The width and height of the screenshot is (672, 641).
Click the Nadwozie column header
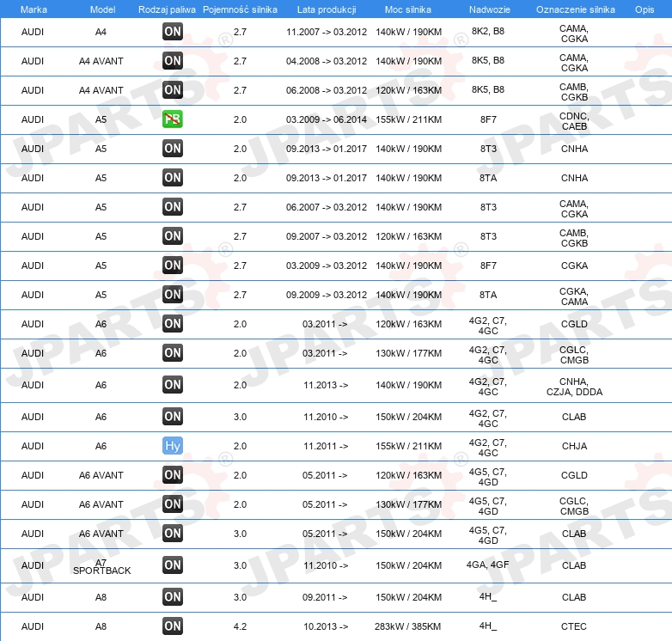490,9
